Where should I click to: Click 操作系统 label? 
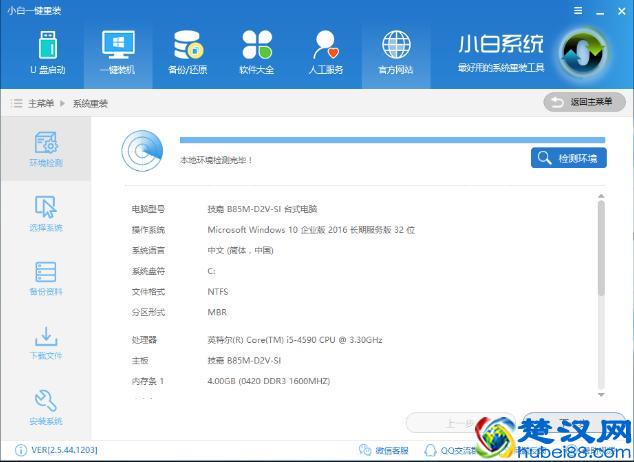point(148,230)
